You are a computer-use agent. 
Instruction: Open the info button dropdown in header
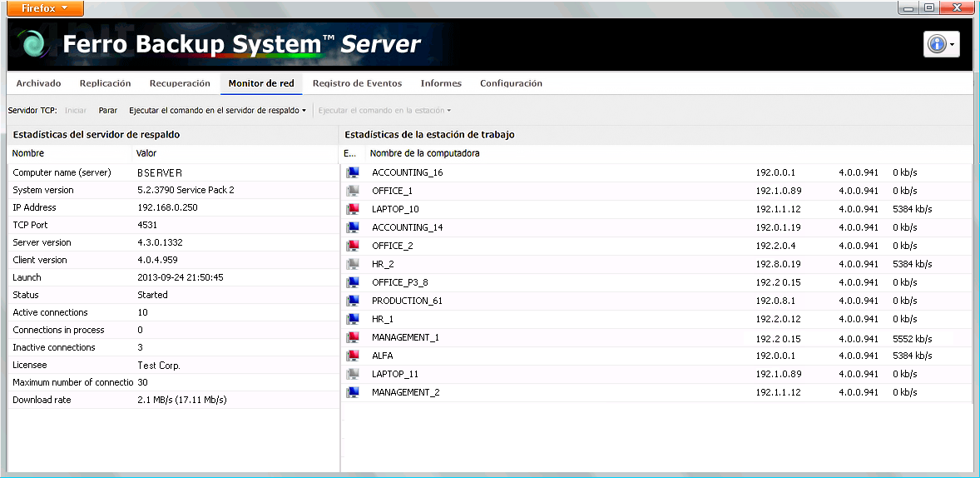coord(941,44)
